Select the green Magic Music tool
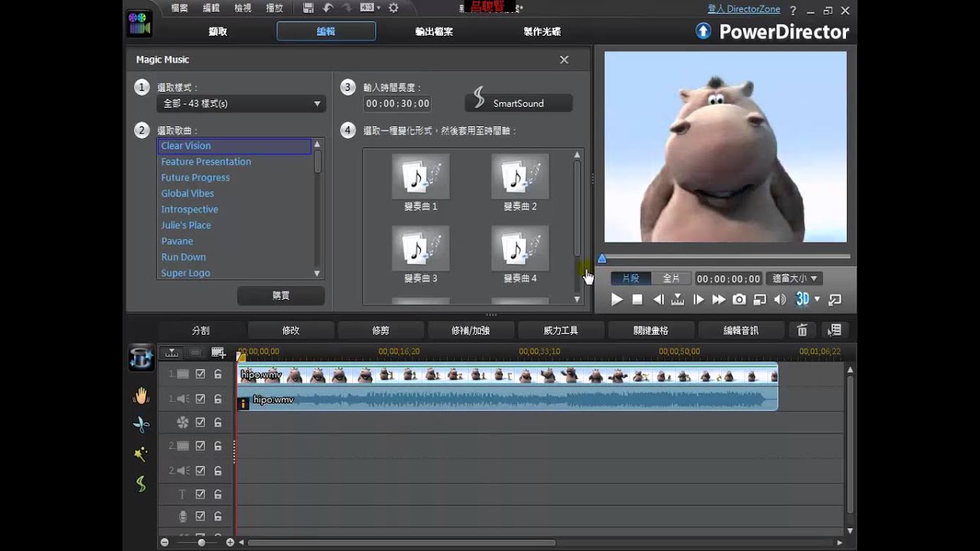980x551 pixels. (141, 484)
